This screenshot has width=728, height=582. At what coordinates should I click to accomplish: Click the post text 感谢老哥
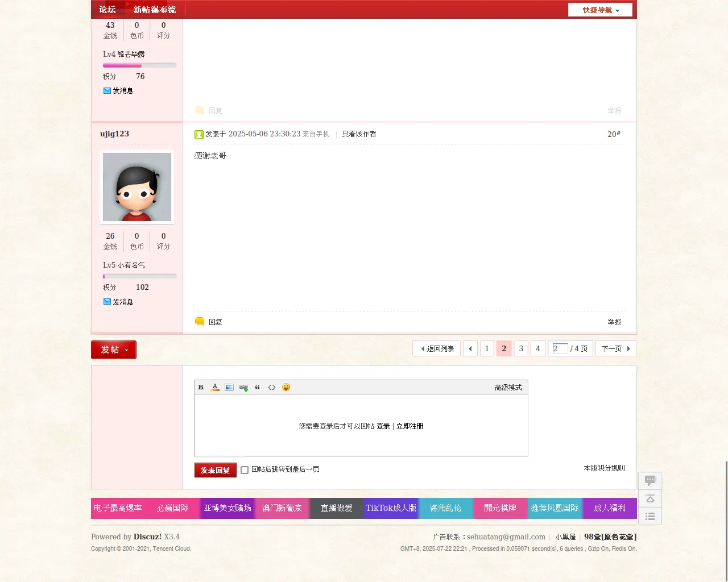(210, 156)
